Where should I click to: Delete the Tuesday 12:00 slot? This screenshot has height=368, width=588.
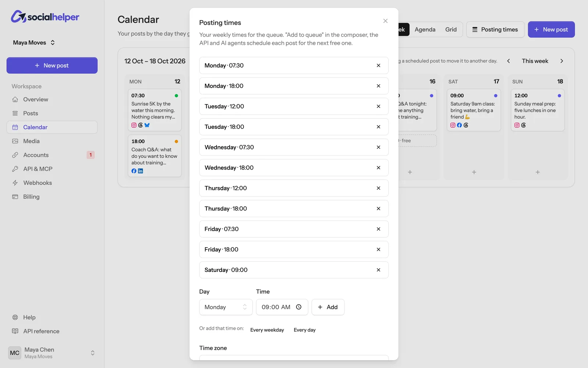(x=378, y=106)
